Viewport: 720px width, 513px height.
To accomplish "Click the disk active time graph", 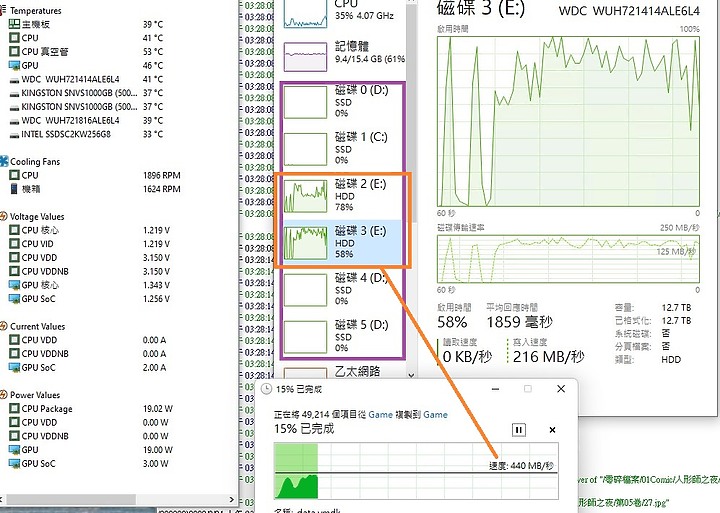I will 568,122.
